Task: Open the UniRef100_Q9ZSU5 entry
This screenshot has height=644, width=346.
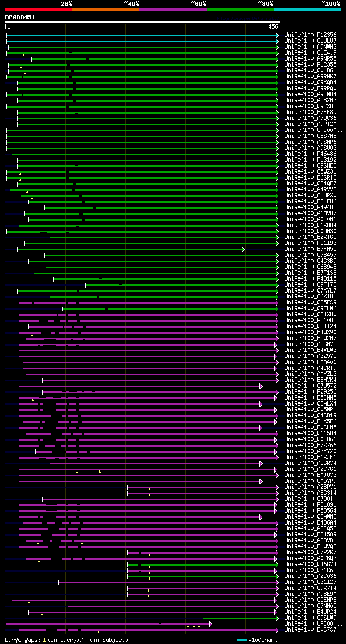Action: [x=310, y=107]
